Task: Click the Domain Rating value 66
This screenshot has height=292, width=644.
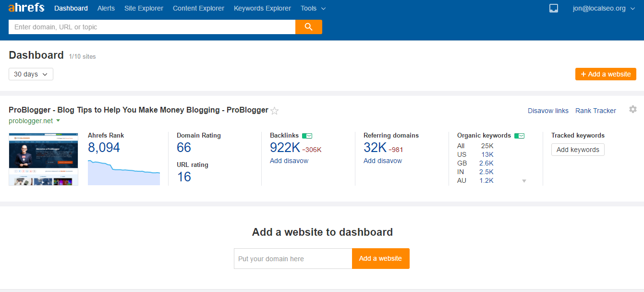Action: 184,148
